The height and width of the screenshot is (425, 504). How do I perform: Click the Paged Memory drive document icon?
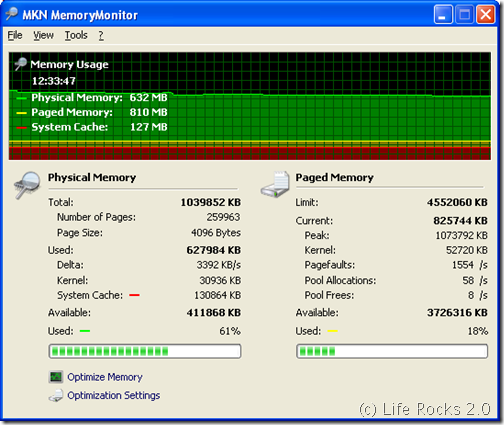(x=275, y=184)
